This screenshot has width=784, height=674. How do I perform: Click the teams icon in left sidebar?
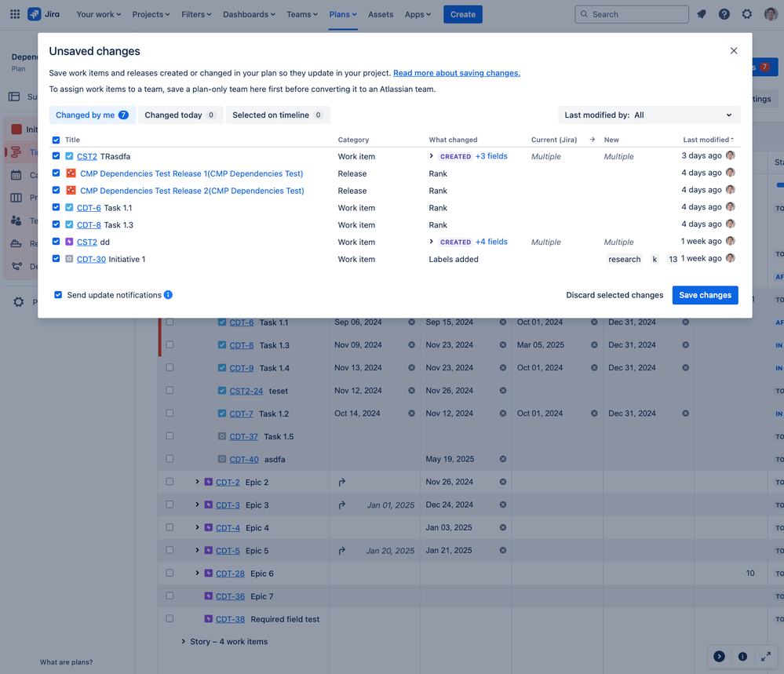[x=16, y=220]
